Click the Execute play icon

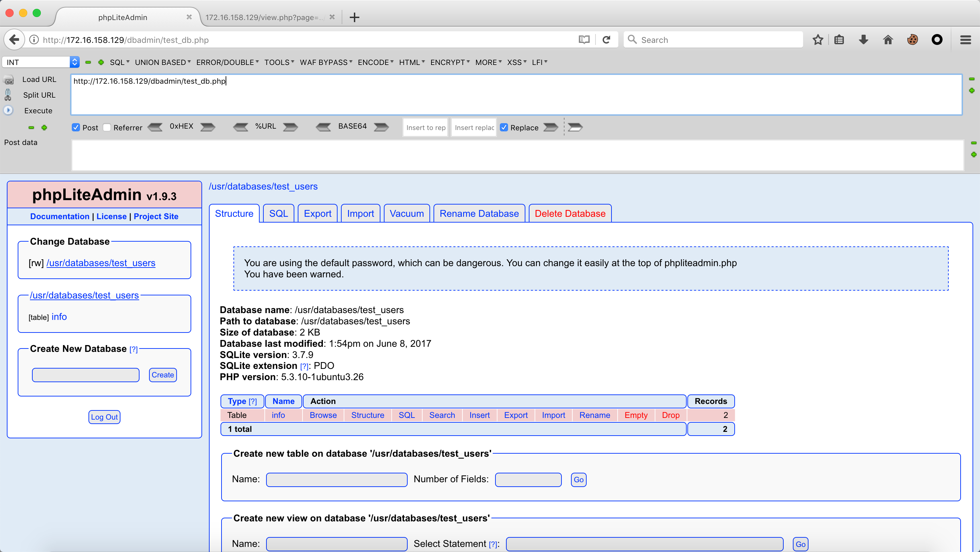click(x=8, y=110)
